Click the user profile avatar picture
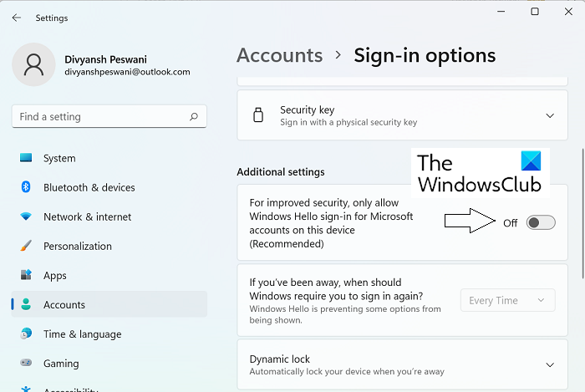Image resolution: width=585 pixels, height=392 pixels. coord(34,66)
